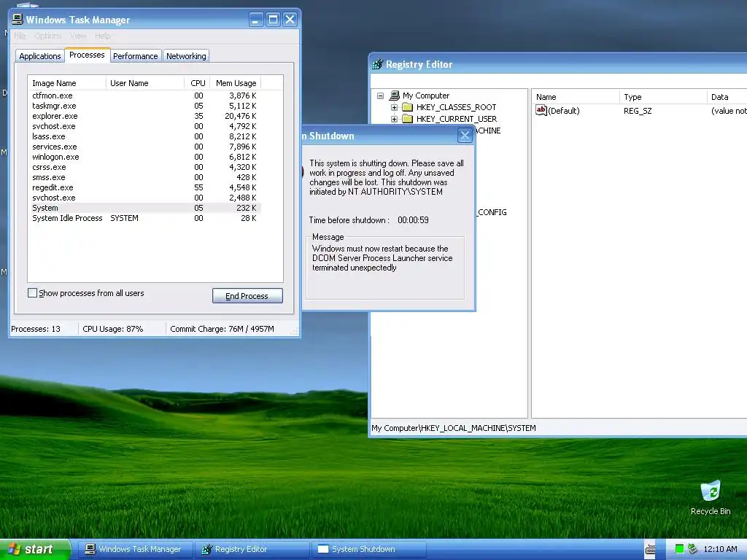The image size is (747, 560).
Task: Click the HKEY_CLASSES_ROOT folder icon
Action: coord(407,107)
